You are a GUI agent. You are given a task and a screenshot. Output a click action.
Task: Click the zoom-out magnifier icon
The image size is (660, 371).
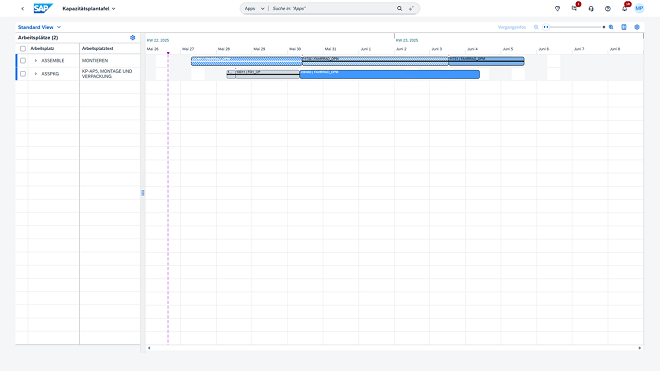536,27
